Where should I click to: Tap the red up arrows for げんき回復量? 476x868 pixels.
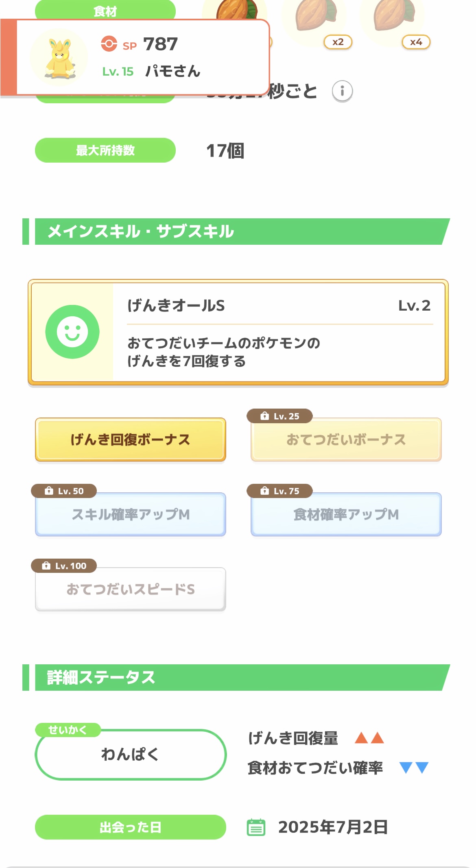tap(369, 737)
